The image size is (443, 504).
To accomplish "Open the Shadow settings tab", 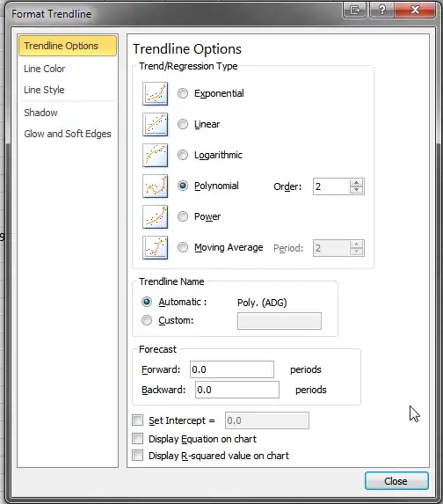I will point(68,113).
